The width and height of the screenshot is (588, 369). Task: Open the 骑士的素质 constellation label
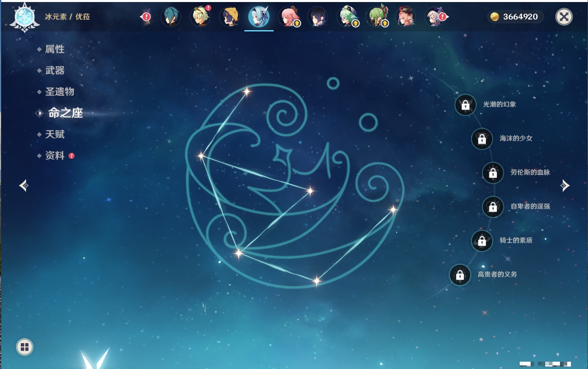(516, 240)
